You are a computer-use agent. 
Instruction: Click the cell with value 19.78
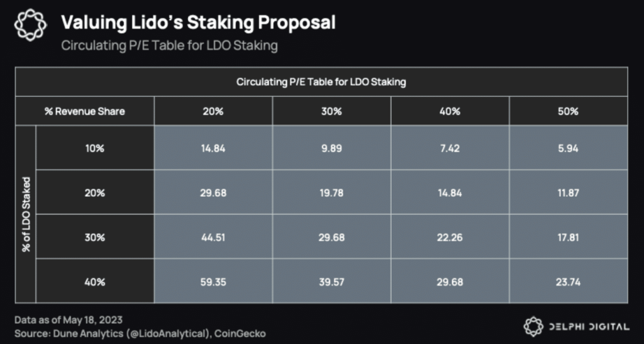click(x=331, y=192)
